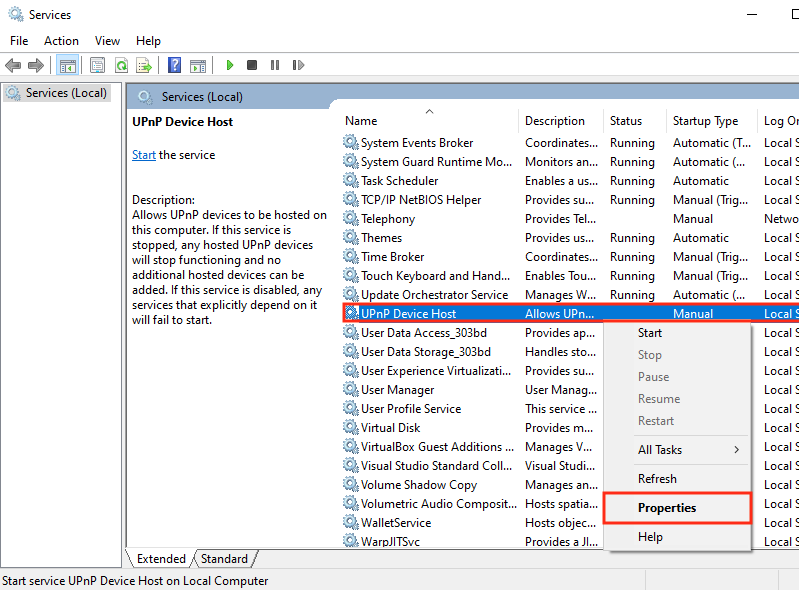Click the Back arrow in the toolbar
The image size is (799, 590).
13,65
